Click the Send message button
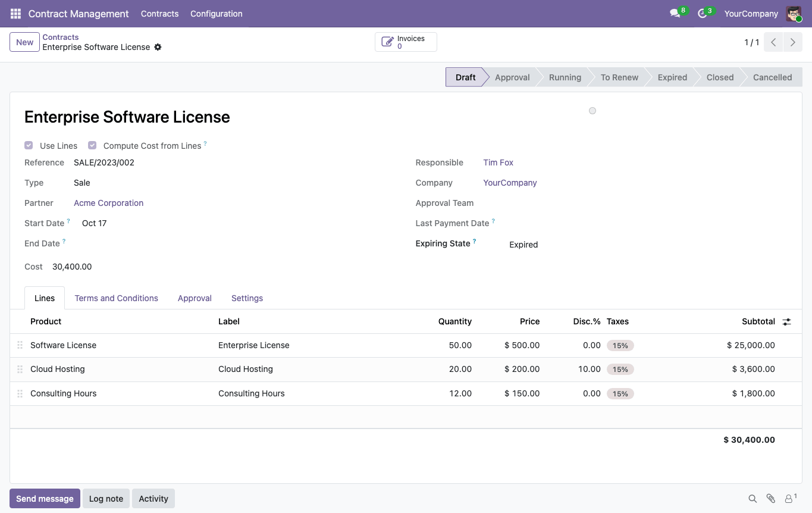812x513 pixels. (x=45, y=499)
